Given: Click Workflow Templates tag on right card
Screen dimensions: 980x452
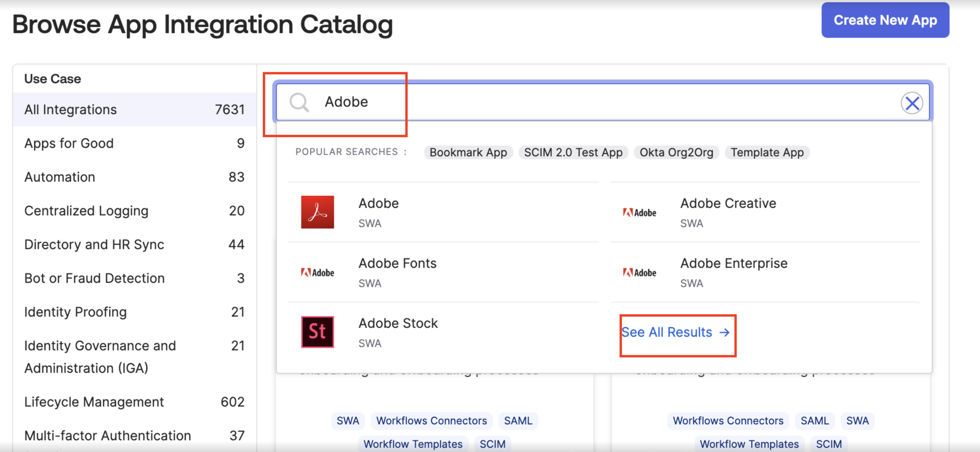Looking at the screenshot, I should pyautogui.click(x=750, y=444).
